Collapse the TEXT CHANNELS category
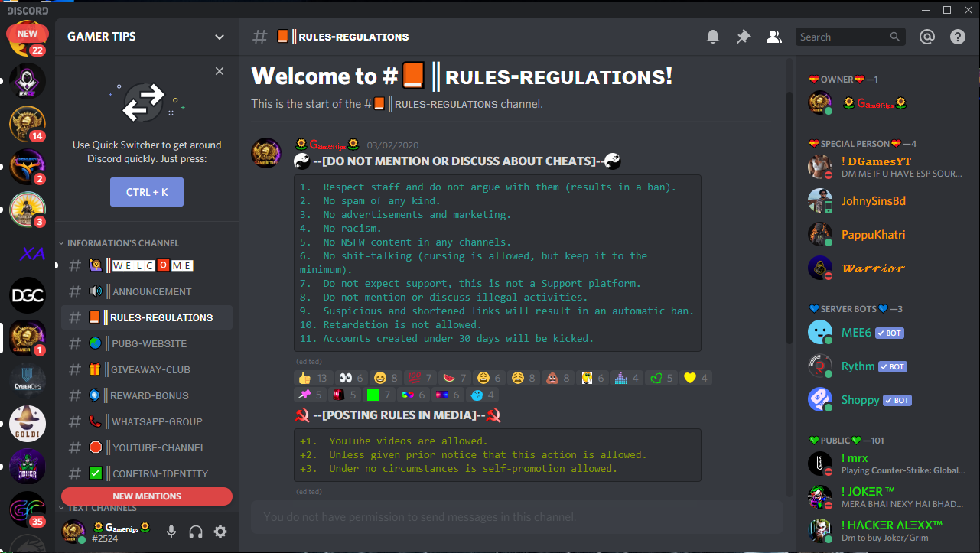 tap(98, 508)
